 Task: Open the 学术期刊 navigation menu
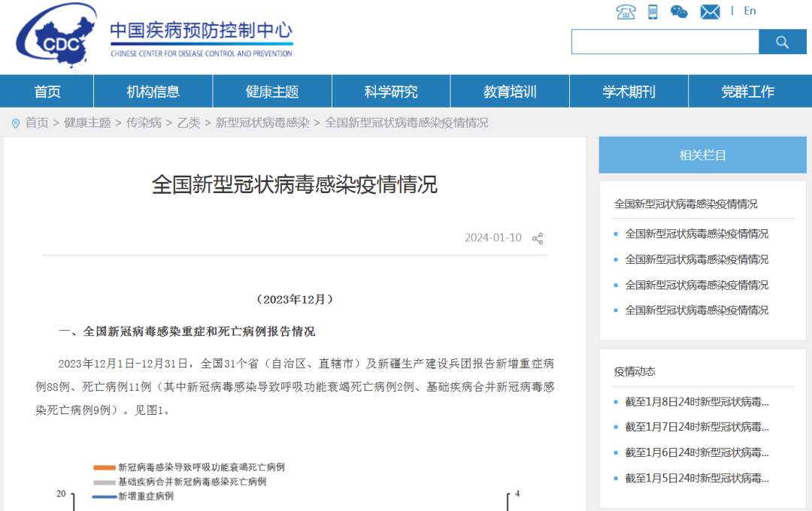pos(629,92)
